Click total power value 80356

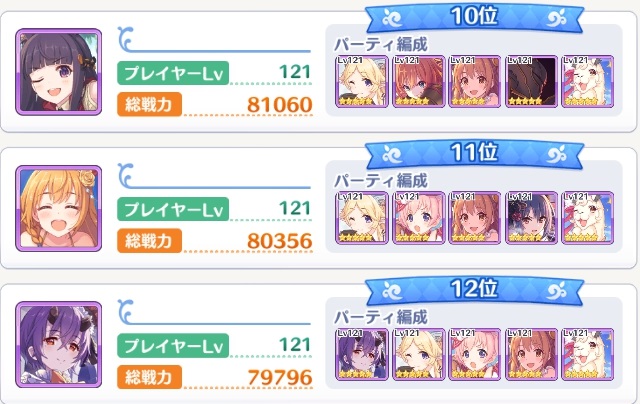click(x=280, y=241)
